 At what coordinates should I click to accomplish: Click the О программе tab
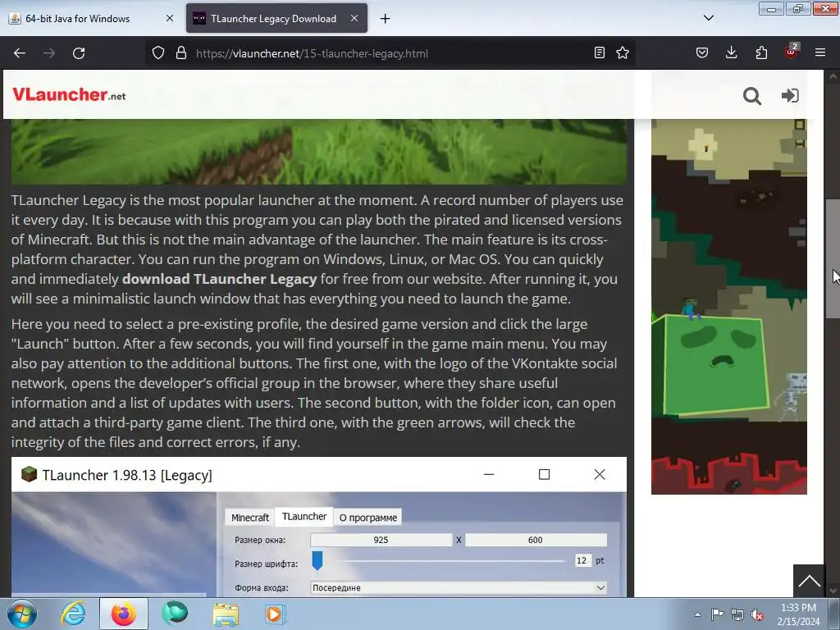368,518
